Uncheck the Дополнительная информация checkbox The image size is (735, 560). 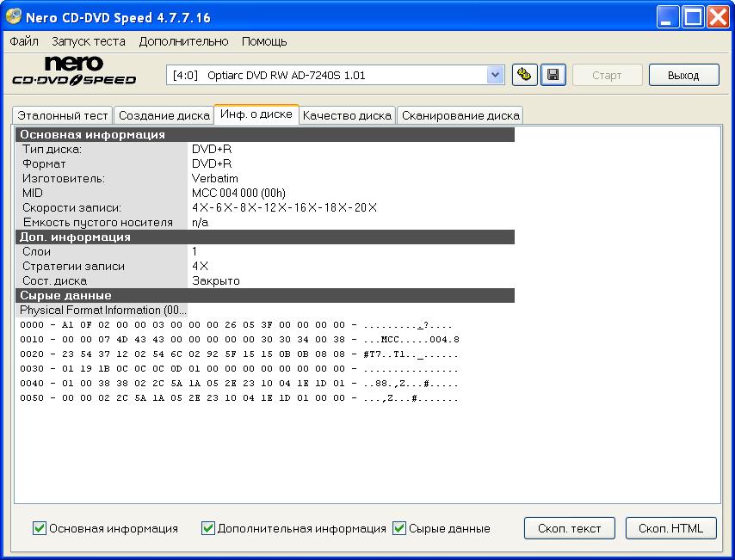pyautogui.click(x=208, y=528)
